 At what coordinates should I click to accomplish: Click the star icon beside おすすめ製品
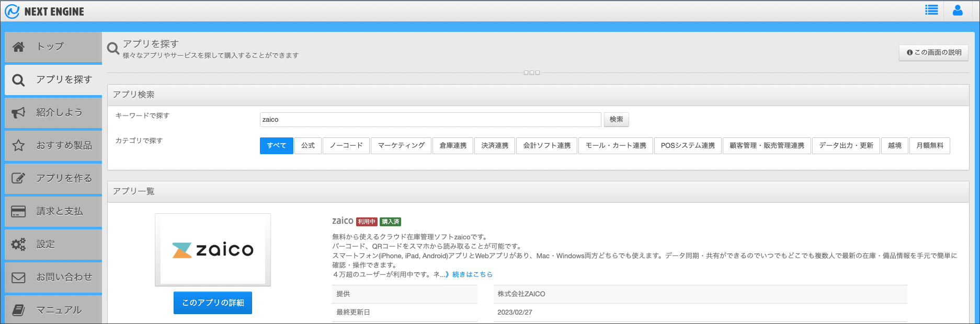click(18, 145)
